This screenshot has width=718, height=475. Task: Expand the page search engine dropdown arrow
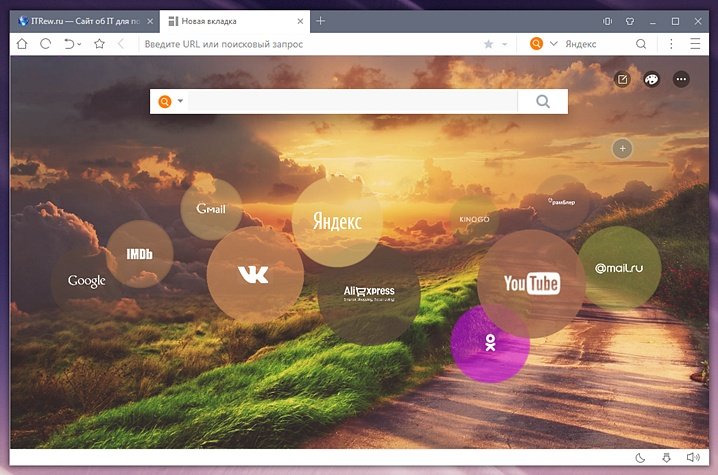tap(180, 101)
